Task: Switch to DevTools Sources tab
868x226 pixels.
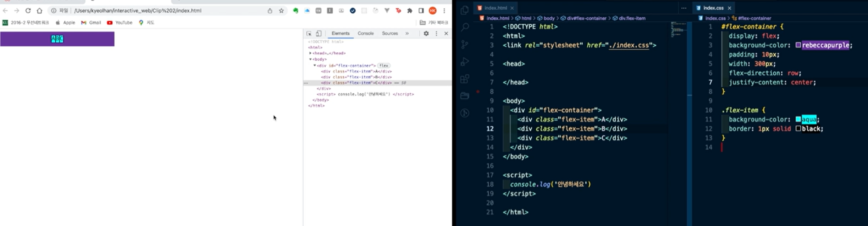Action: 390,33
